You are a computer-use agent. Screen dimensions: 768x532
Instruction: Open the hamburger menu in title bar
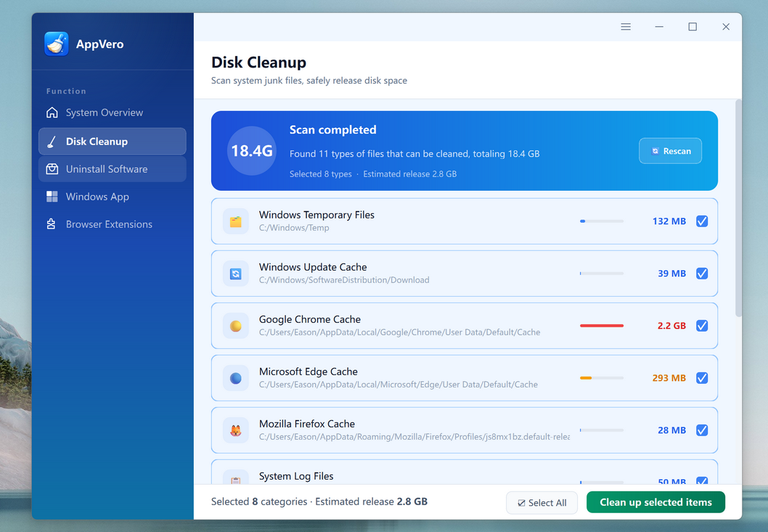pos(626,27)
